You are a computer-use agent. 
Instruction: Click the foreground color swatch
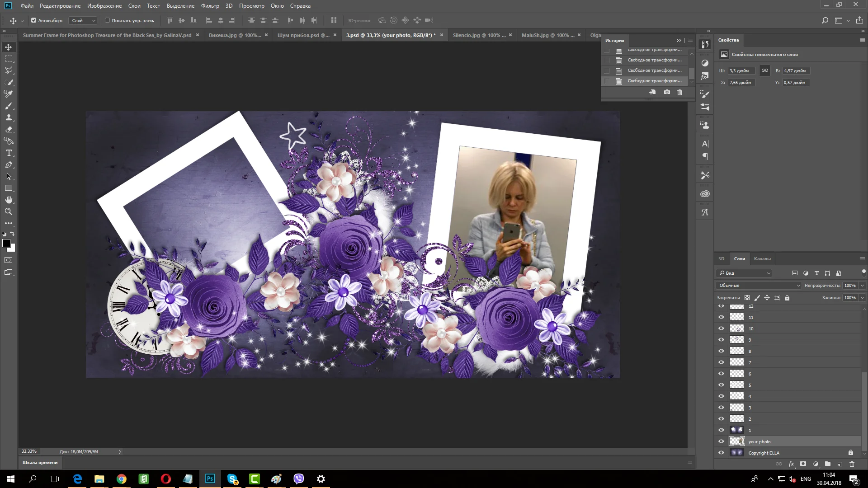[x=6, y=244]
